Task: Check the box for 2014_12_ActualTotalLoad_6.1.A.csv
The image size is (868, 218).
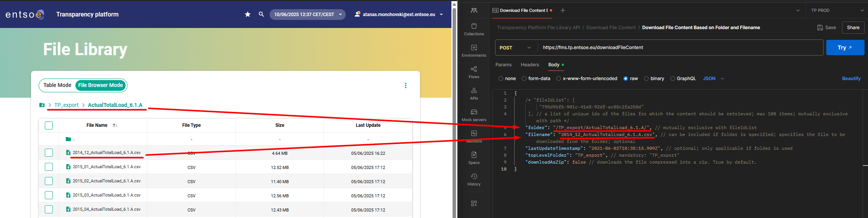Action: (49, 153)
